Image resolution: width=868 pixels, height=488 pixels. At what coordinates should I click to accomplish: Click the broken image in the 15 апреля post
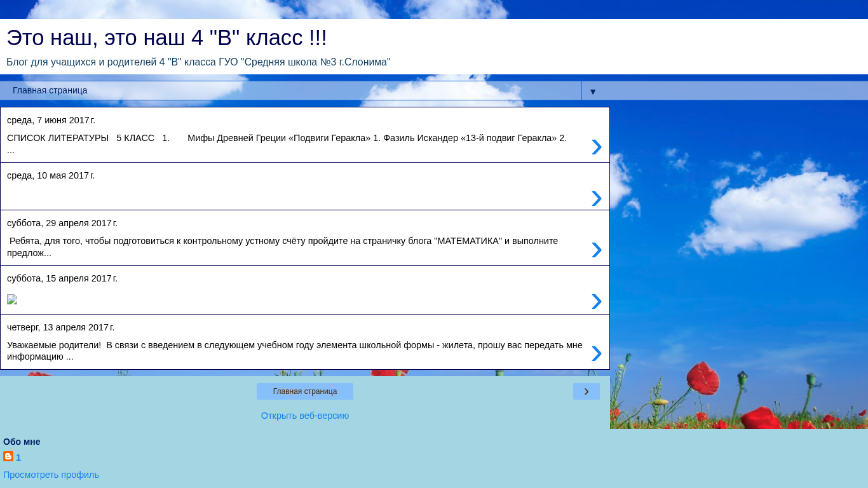[x=12, y=300]
